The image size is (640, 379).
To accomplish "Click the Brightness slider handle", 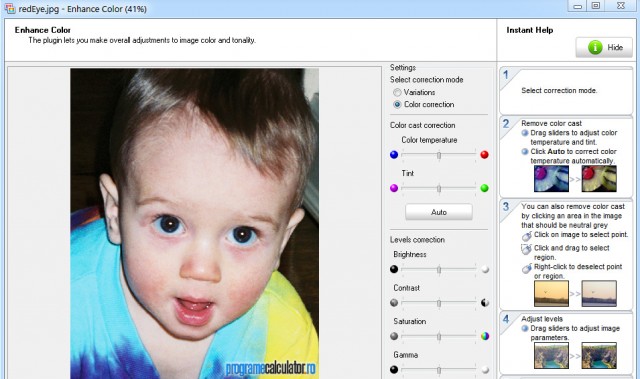I will tap(439, 270).
